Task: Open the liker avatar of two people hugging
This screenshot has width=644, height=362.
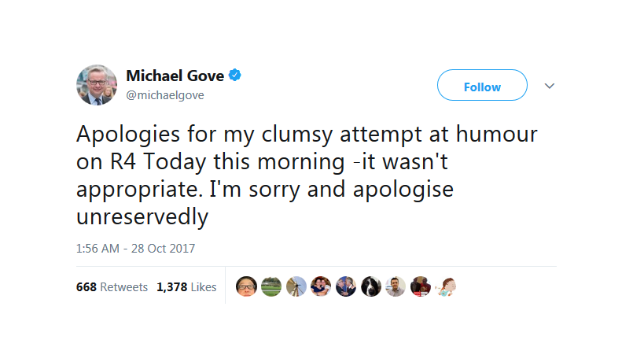Action: point(321,286)
